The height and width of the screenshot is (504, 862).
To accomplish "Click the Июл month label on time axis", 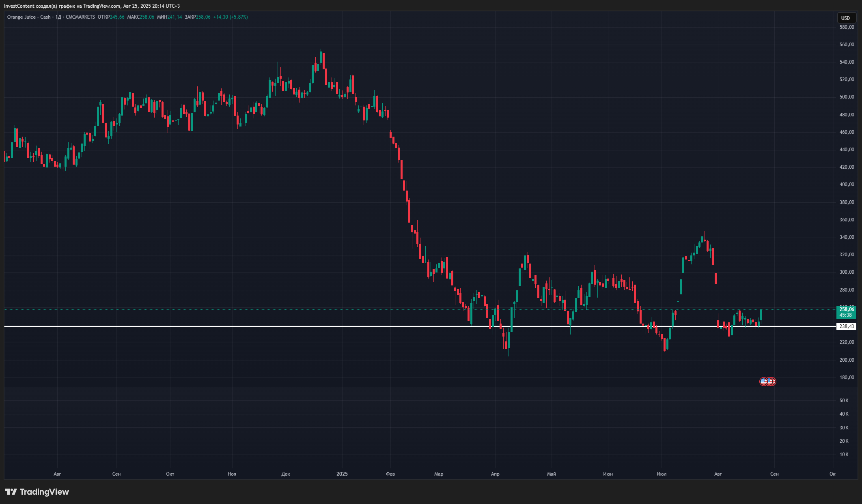I will (662, 474).
